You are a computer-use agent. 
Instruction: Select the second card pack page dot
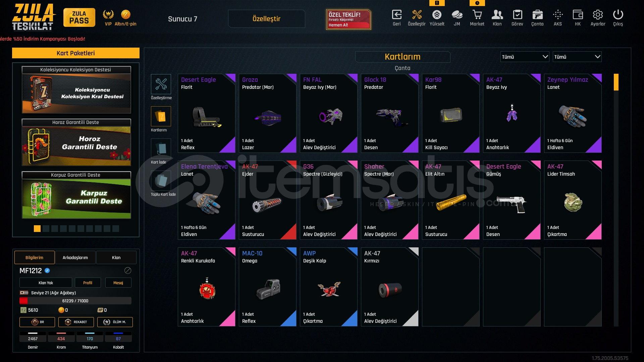tap(46, 229)
